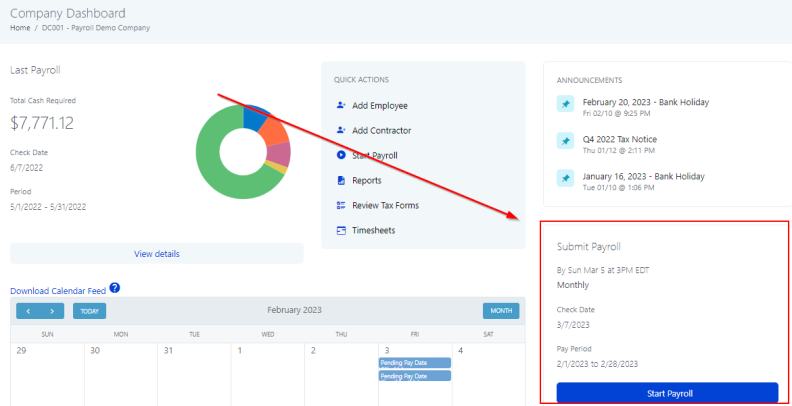Click View details for last payroll

(157, 253)
